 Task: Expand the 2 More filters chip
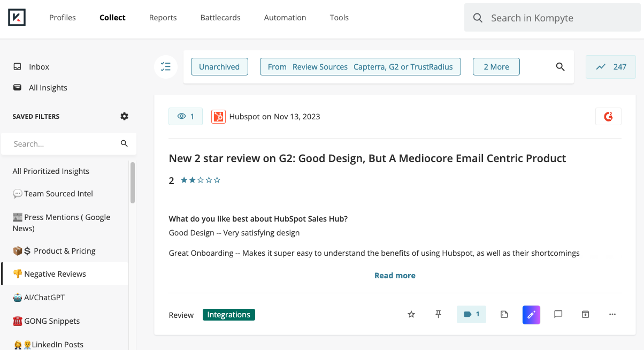[496, 67]
